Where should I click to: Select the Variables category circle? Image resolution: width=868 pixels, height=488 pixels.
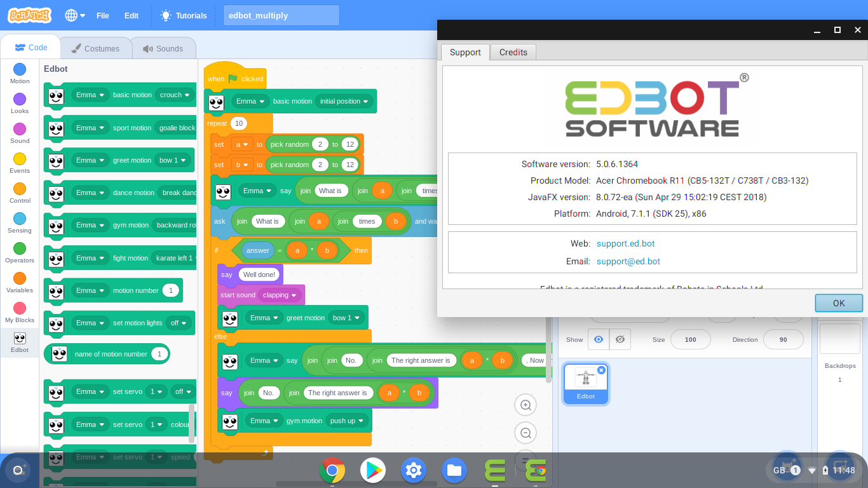tap(20, 278)
